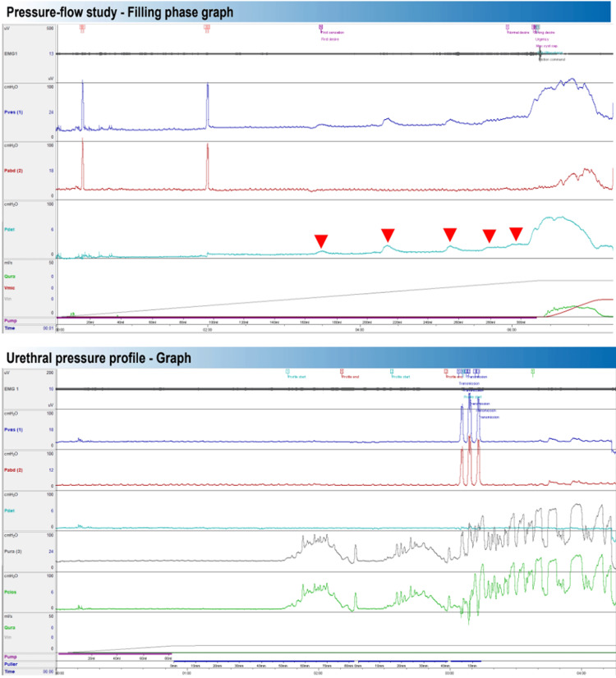The height and width of the screenshot is (678, 616).
Task: Click the Strong desire event marker
Action: [534, 27]
